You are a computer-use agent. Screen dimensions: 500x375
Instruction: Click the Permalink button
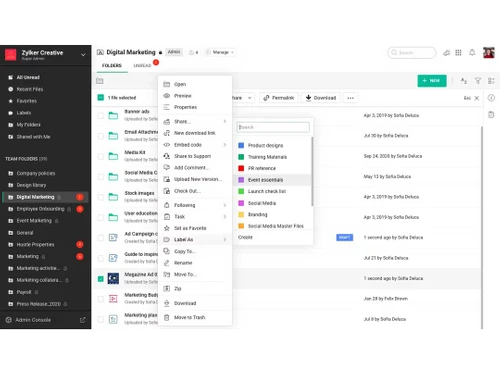279,98
